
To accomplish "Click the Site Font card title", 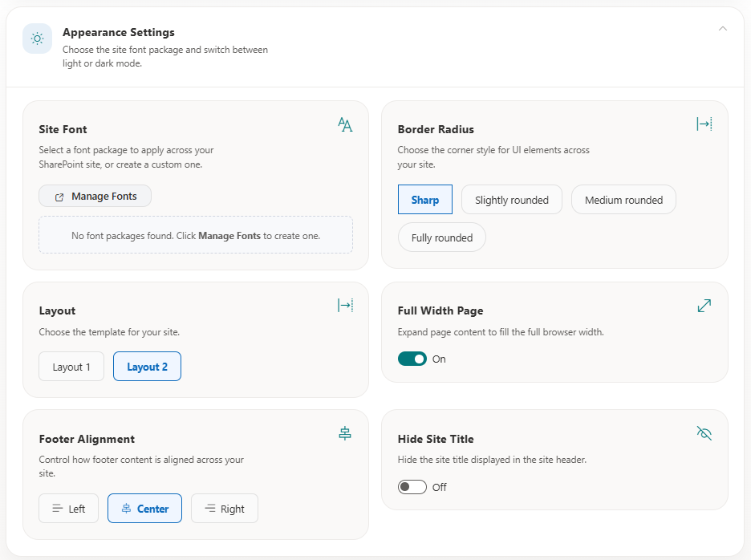I will (63, 129).
